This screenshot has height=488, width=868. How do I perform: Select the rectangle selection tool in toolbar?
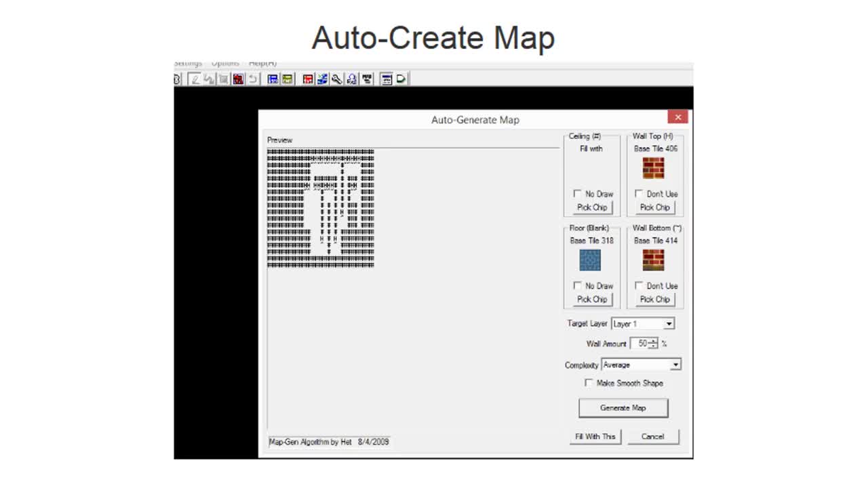click(x=223, y=79)
